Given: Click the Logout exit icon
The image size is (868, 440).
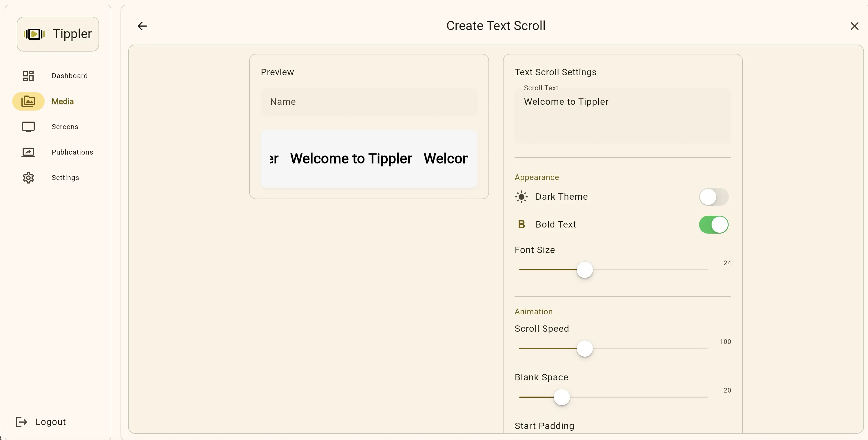Looking at the screenshot, I should pos(21,421).
